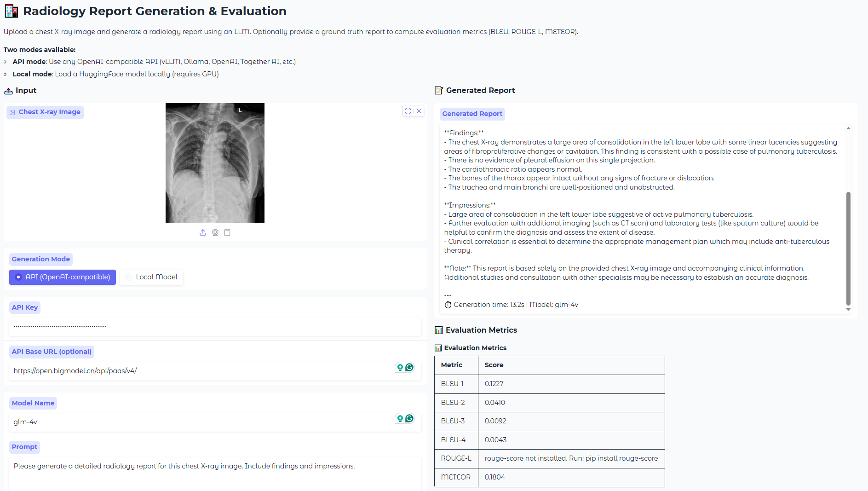This screenshot has width=868, height=491.
Task: Click the rouge-score not installed message
Action: pyautogui.click(x=571, y=458)
